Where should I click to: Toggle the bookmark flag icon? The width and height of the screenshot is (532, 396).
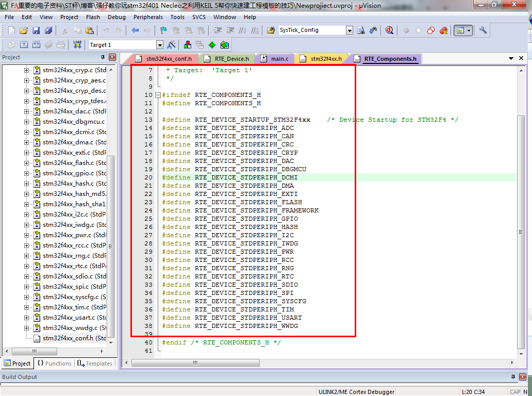tap(163, 30)
